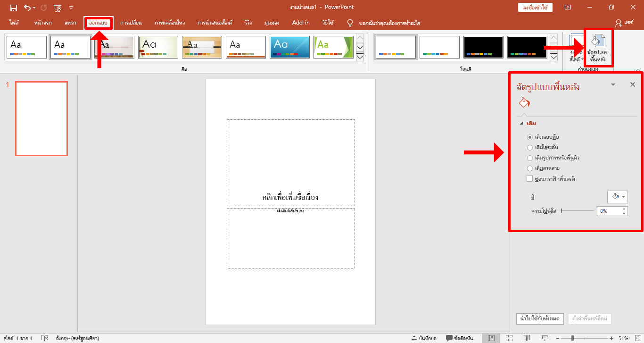
Task: Click the paint bucket Fill icon in pane
Action: 524,102
